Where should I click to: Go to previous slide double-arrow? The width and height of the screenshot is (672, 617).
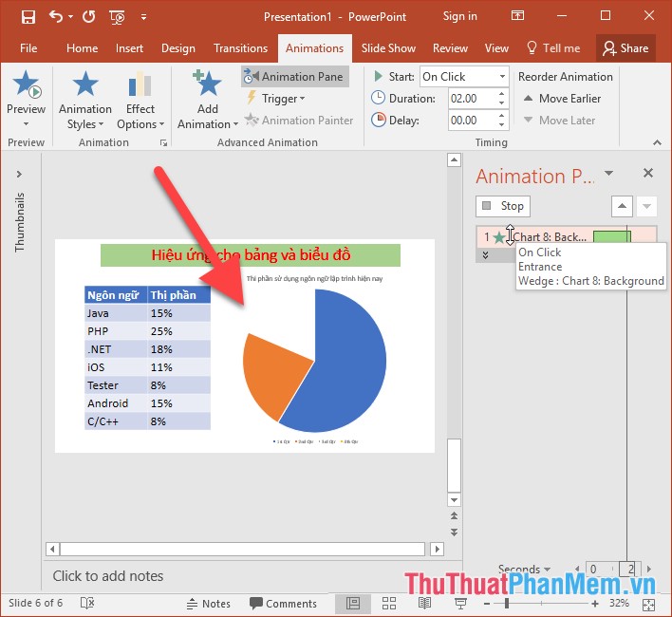[x=454, y=515]
